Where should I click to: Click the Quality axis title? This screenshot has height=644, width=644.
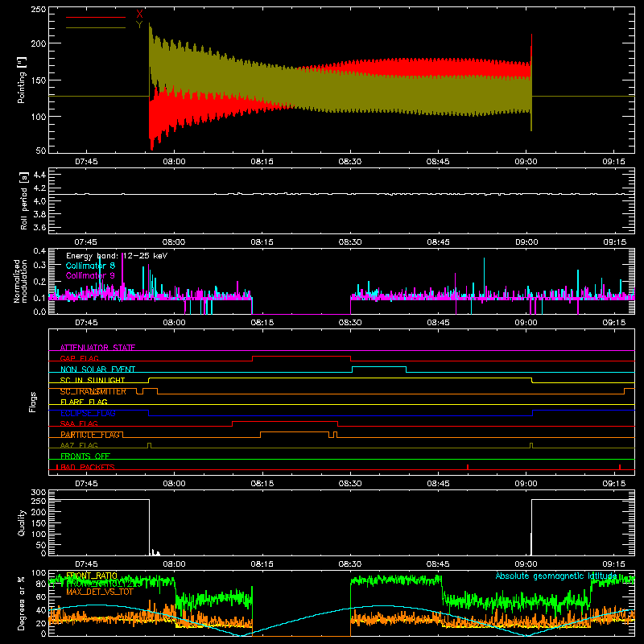22,522
